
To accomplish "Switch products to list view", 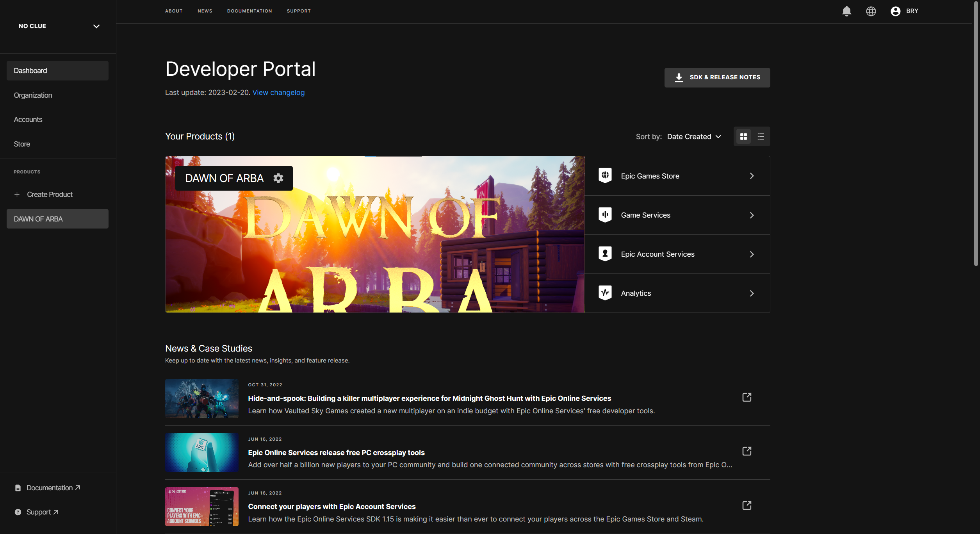I will (760, 136).
